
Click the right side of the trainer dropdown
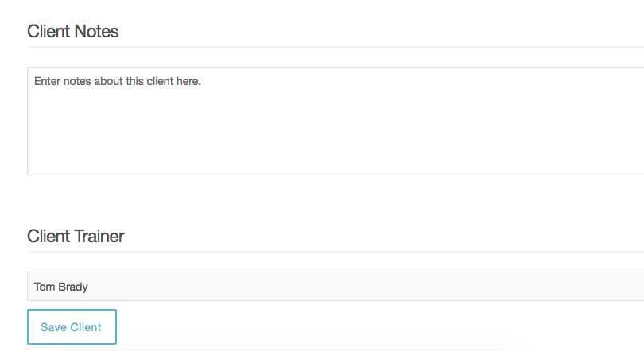tap(620, 287)
